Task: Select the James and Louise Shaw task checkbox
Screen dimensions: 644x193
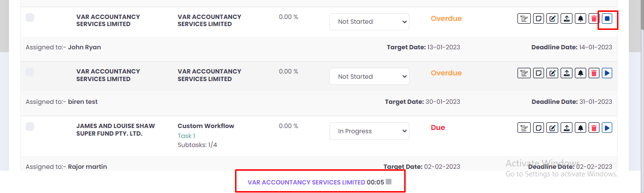Action: (x=30, y=127)
